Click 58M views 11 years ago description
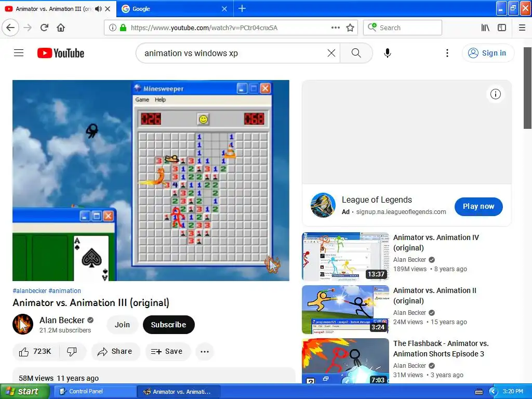The width and height of the screenshot is (532, 399). 59,378
